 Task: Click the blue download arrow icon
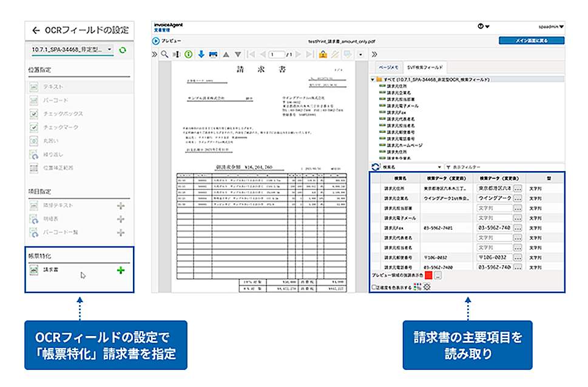[201, 55]
